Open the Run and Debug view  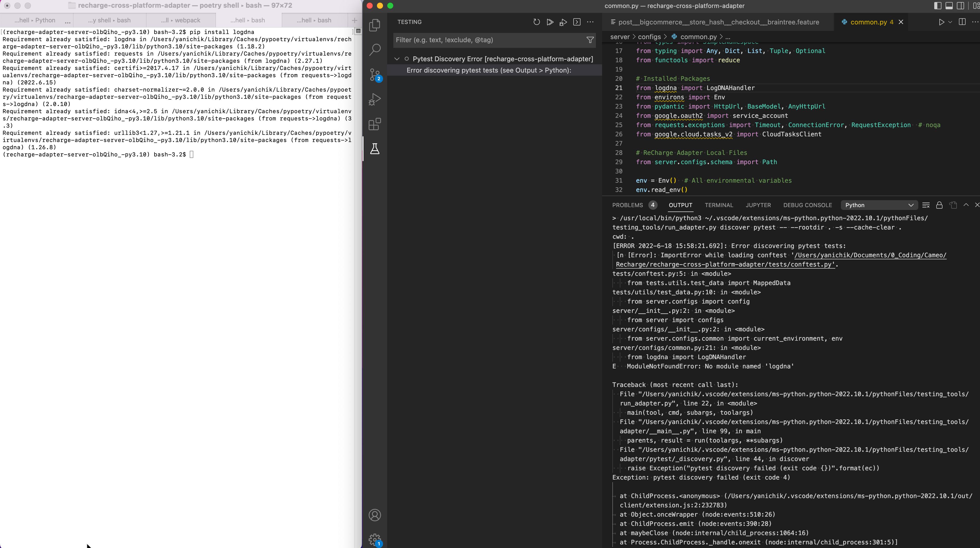coord(375,99)
